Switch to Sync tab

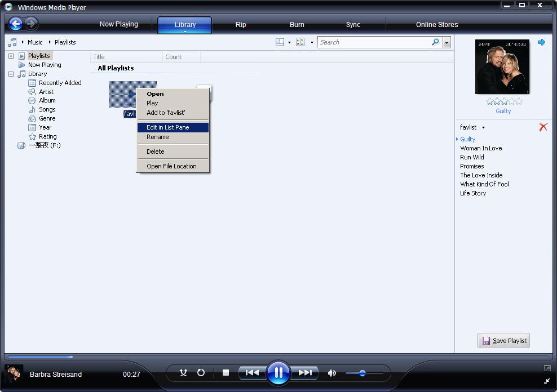point(353,24)
